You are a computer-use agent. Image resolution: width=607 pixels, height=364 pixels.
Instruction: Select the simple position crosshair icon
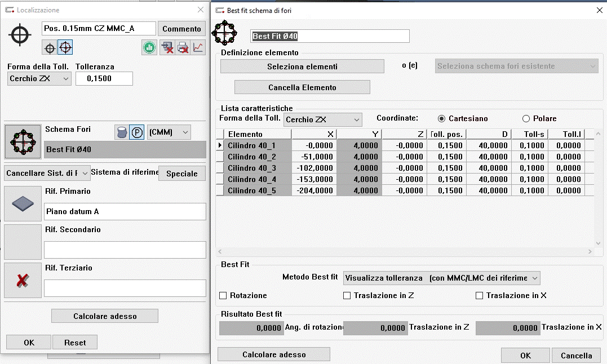[50, 48]
